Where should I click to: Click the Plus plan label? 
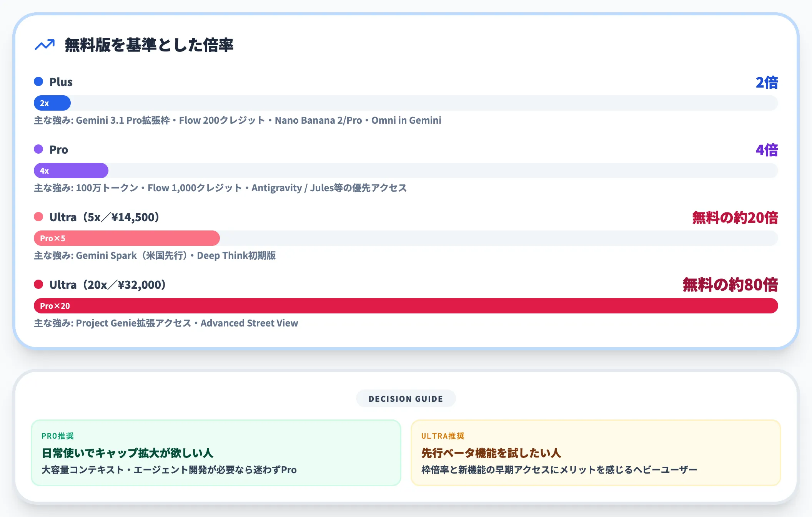[x=61, y=82]
